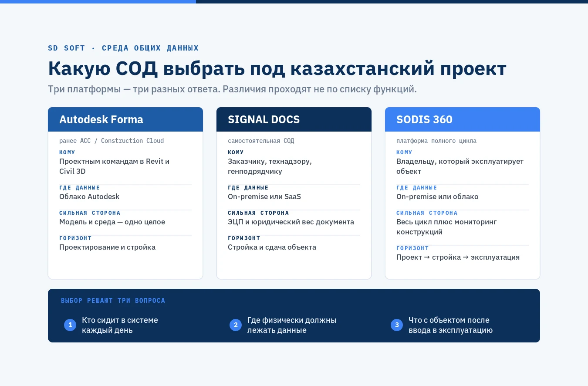588x386 pixels.
Task: Click the number 2 circle badge
Action: 236,325
